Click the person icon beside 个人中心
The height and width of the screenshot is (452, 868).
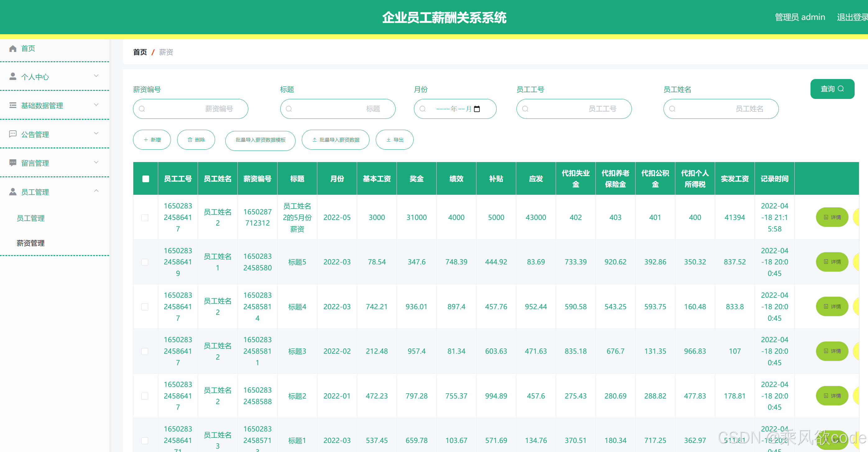coord(13,77)
